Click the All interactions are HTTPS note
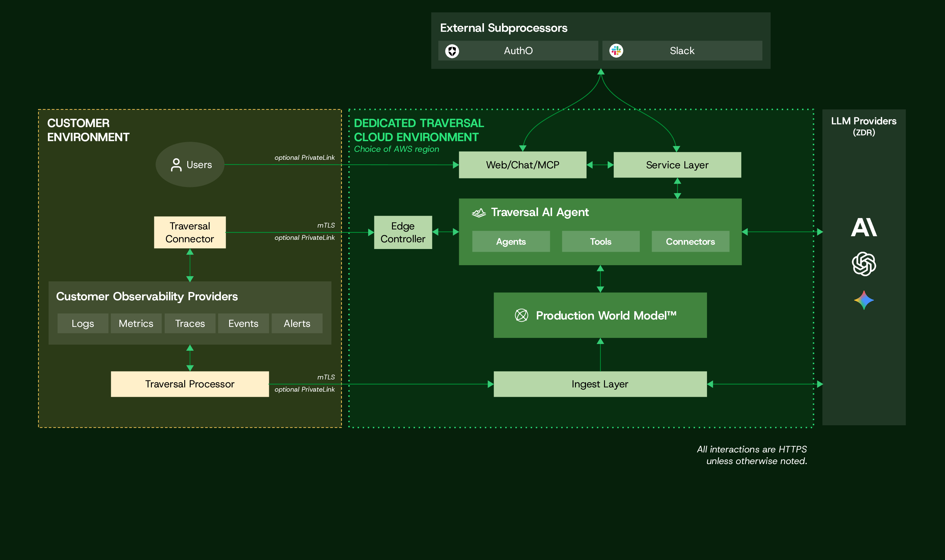The height and width of the screenshot is (560, 945). click(x=752, y=455)
